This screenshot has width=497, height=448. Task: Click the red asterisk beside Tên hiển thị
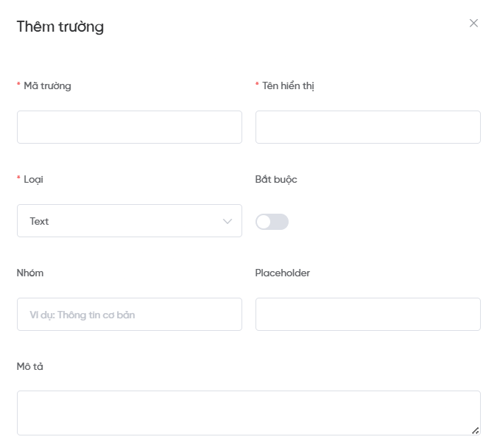click(258, 85)
